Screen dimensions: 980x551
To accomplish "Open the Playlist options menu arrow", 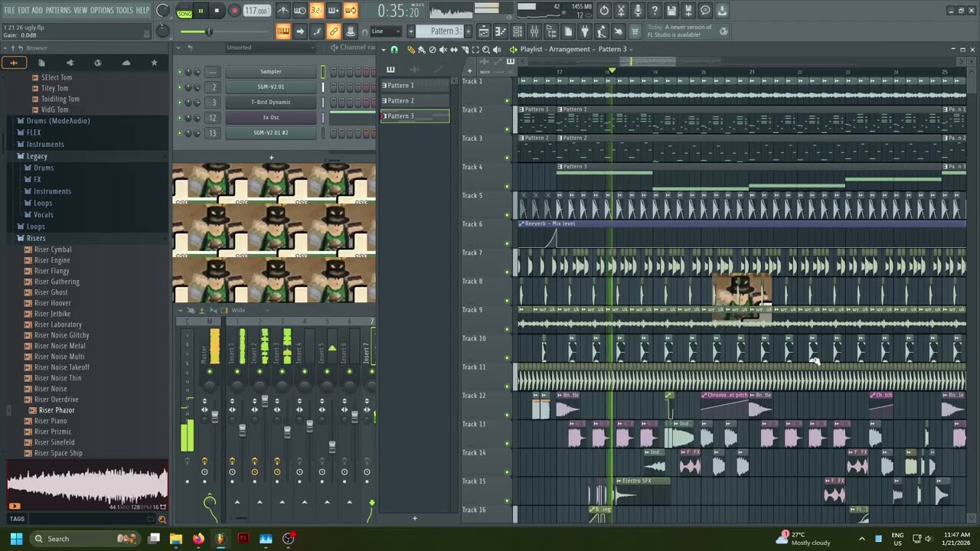I will [384, 49].
